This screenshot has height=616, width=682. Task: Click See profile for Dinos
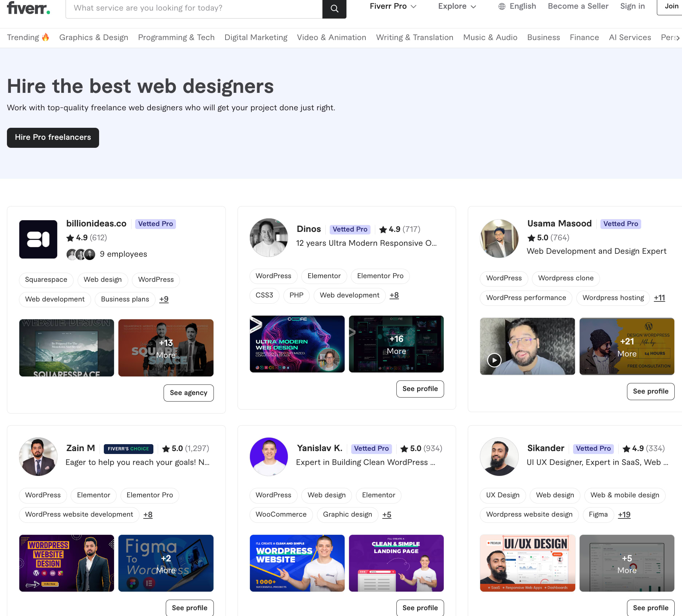click(420, 389)
